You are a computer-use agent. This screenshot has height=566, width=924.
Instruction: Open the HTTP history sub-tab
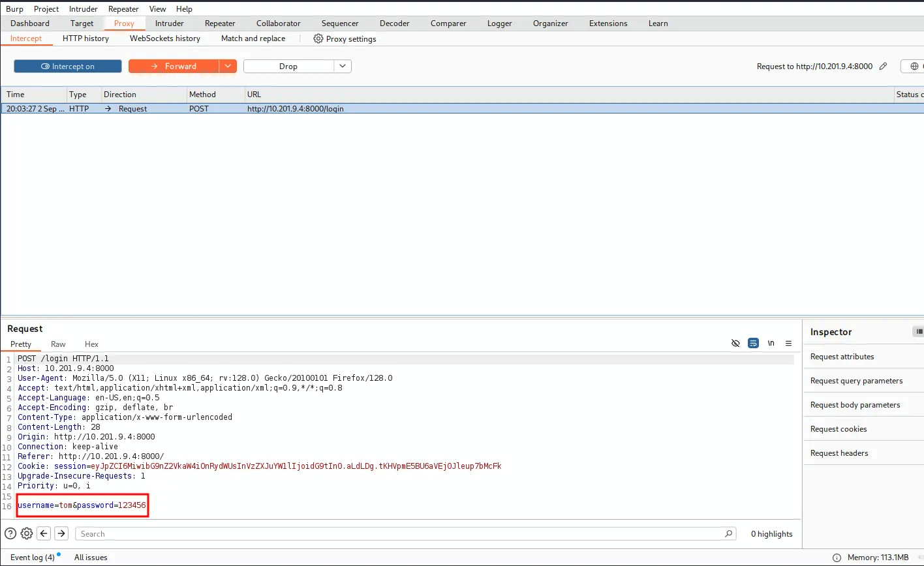pos(85,38)
